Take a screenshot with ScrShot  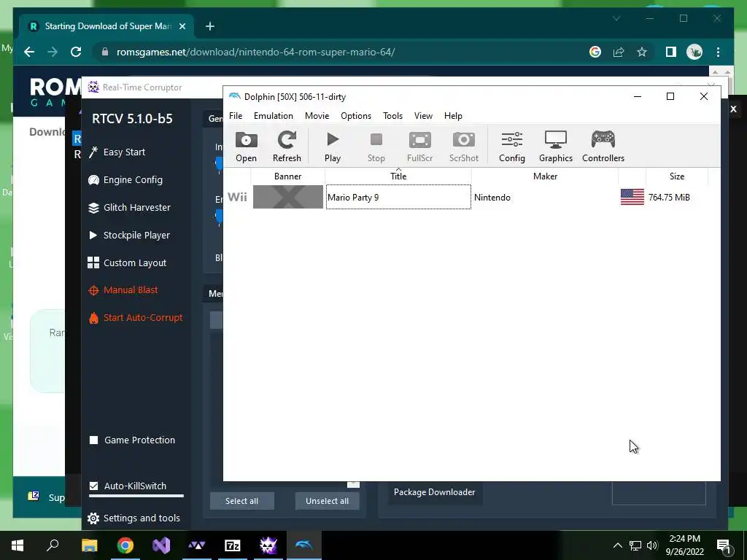[x=463, y=147]
